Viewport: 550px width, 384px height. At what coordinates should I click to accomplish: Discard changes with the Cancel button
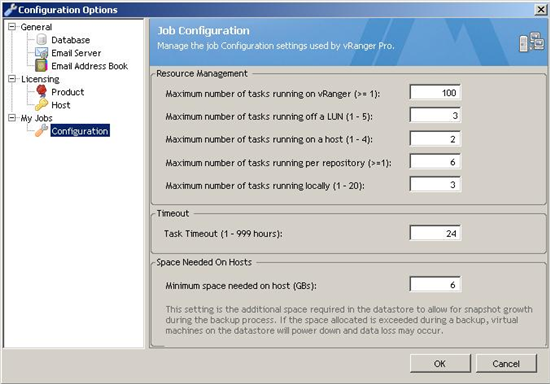point(506,363)
